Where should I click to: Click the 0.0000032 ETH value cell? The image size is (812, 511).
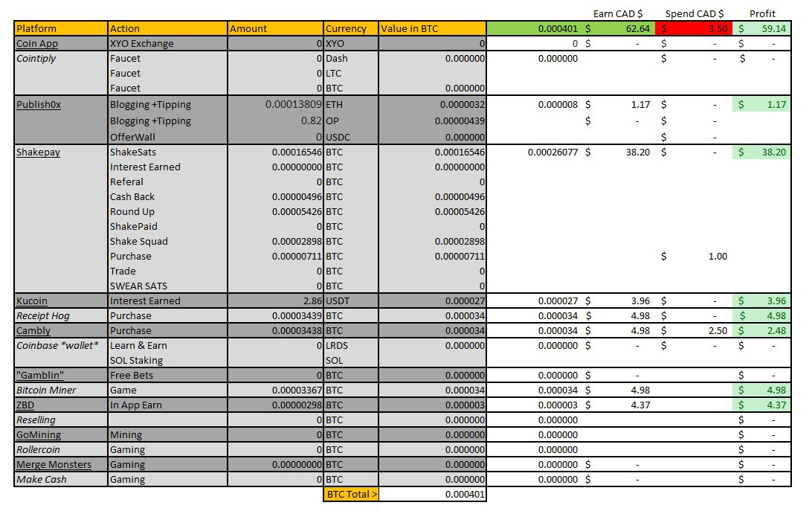tap(433, 104)
